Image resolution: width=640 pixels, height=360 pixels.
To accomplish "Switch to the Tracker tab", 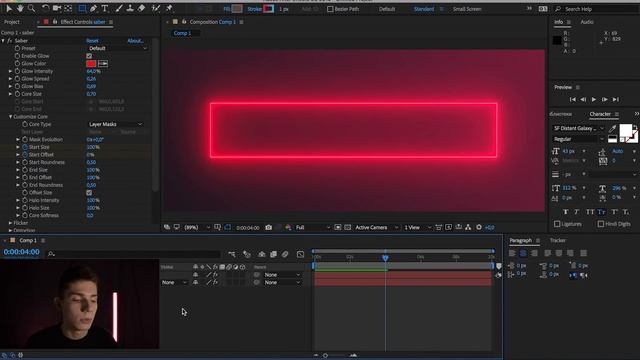I will coord(558,240).
